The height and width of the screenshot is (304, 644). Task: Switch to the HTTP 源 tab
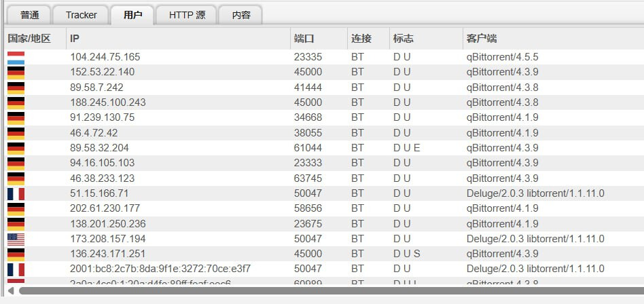click(187, 14)
